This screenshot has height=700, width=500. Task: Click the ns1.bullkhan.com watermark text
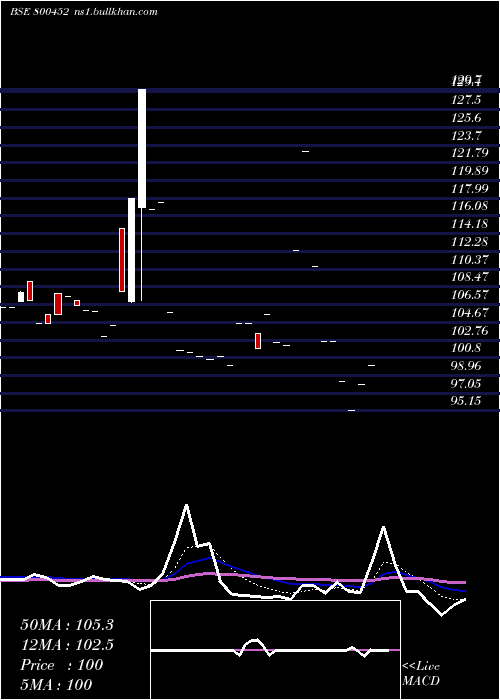pyautogui.click(x=115, y=12)
